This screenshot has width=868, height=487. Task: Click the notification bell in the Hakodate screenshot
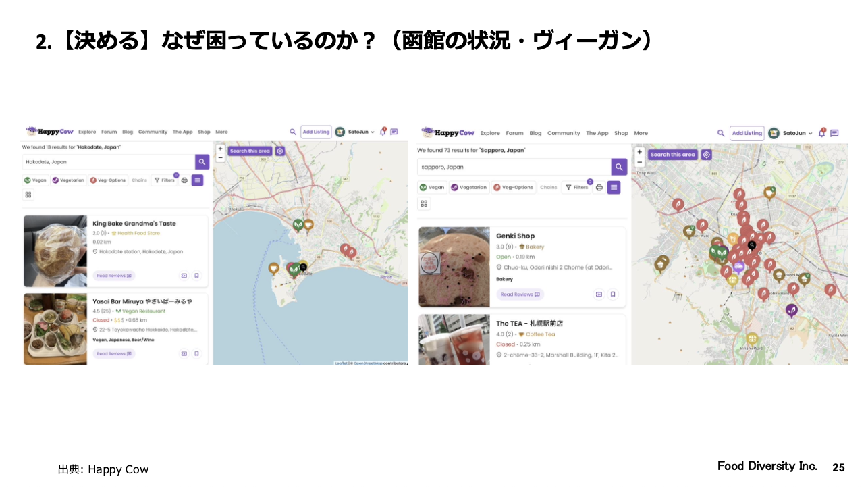click(x=383, y=132)
